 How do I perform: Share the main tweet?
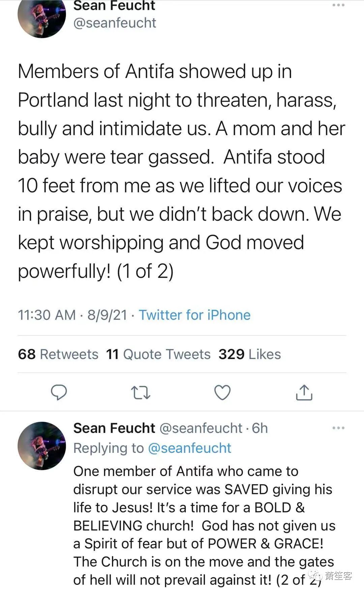(304, 392)
